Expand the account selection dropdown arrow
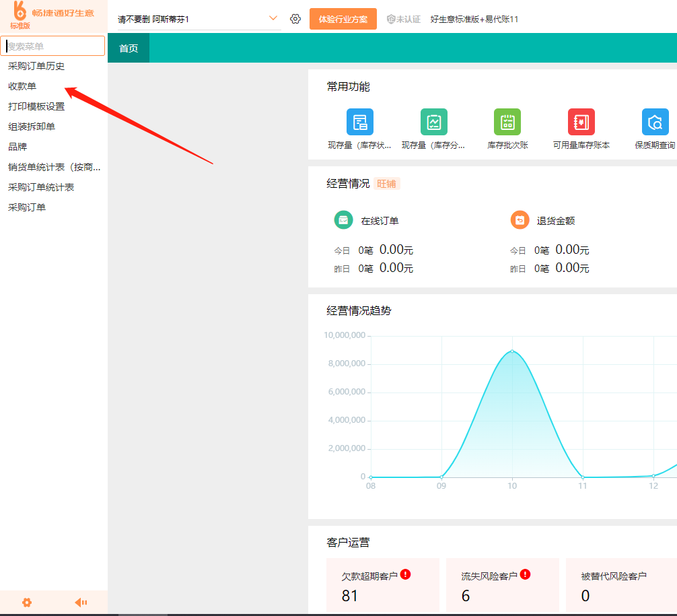Screen dimensions: 677x616 [x=273, y=18]
